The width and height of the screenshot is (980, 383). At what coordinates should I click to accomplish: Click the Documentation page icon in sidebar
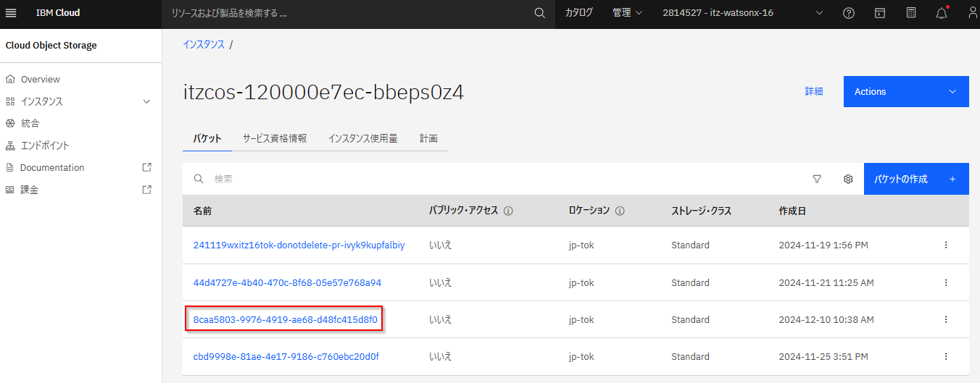(10, 167)
